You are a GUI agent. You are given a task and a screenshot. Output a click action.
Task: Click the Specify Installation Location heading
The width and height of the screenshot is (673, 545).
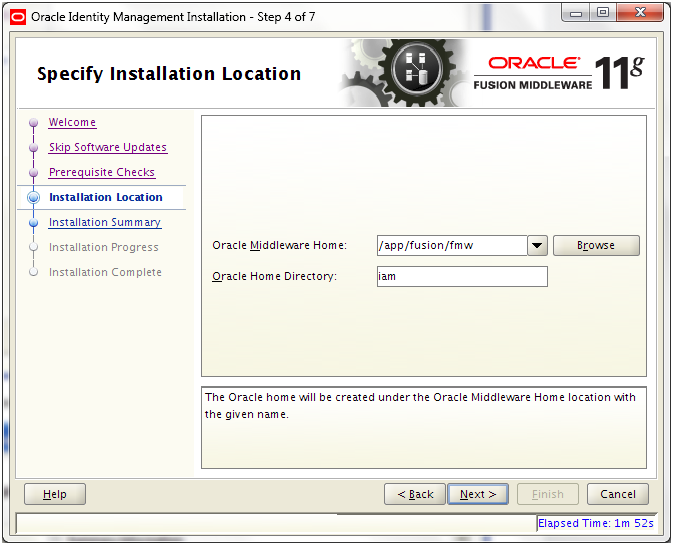169,74
